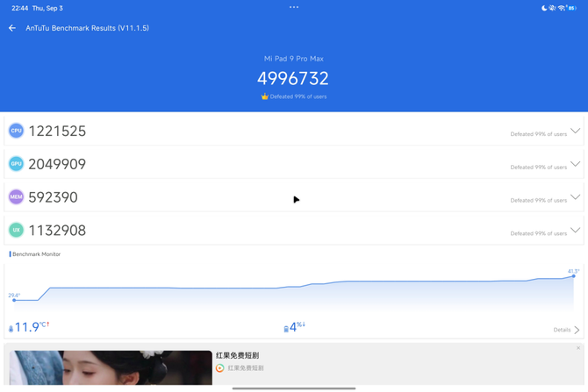Viewport: 588px width, 392px height.
Task: Tap the battery drain icon
Action: tap(286, 329)
